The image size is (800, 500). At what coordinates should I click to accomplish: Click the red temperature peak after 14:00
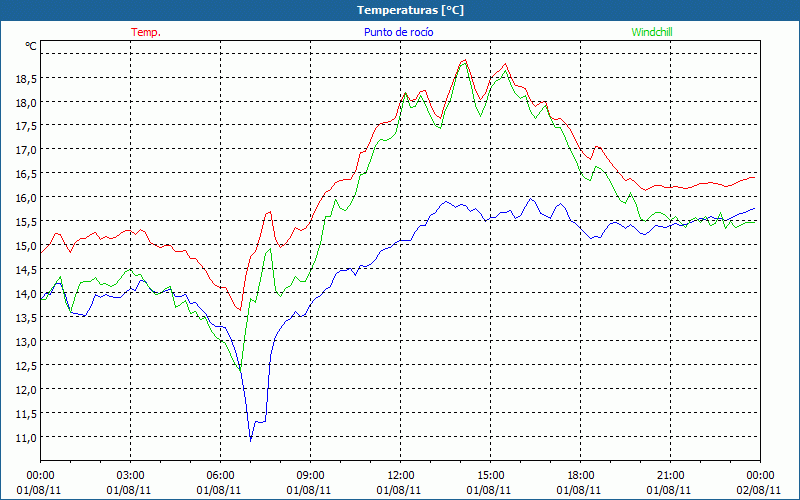coord(465,60)
